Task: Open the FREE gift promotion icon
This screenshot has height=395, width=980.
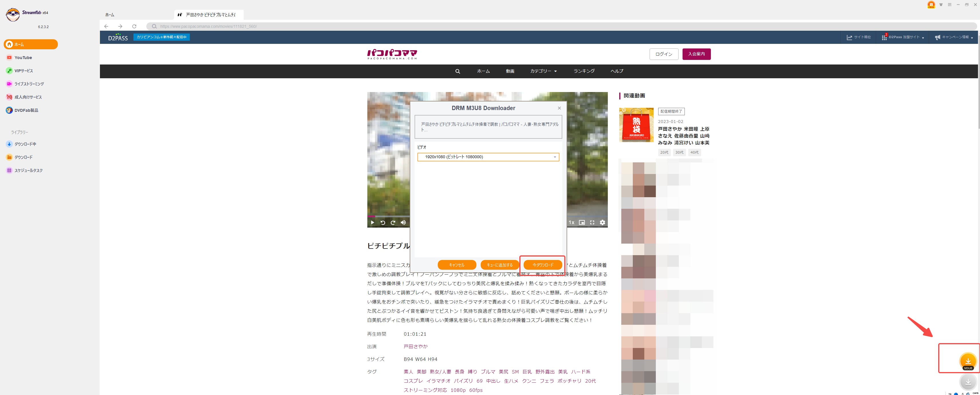Action: click(931, 5)
